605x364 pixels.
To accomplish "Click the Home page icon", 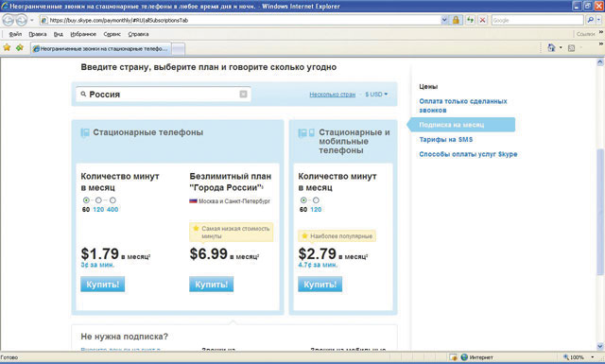I will (551, 47).
